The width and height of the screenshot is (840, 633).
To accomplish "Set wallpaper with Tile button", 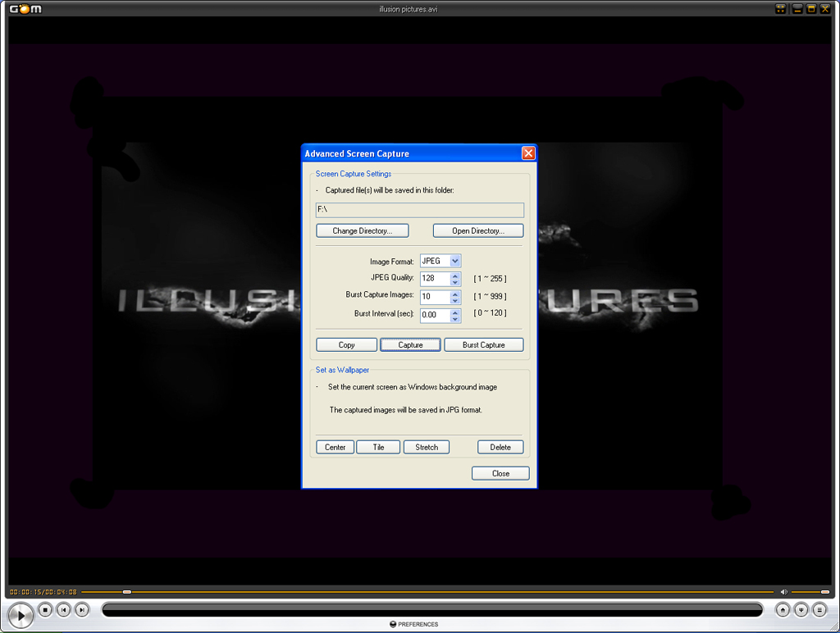I will 379,447.
